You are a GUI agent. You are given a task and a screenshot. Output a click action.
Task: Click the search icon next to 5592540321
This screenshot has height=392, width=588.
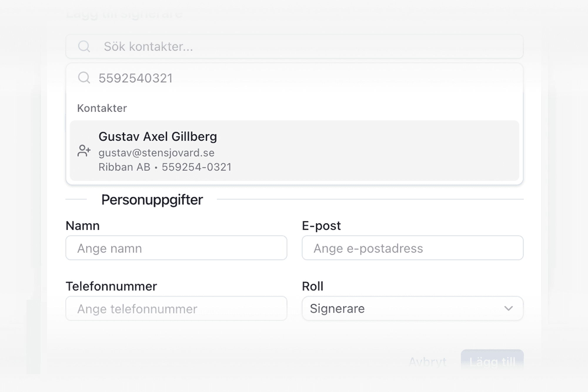pyautogui.click(x=84, y=78)
